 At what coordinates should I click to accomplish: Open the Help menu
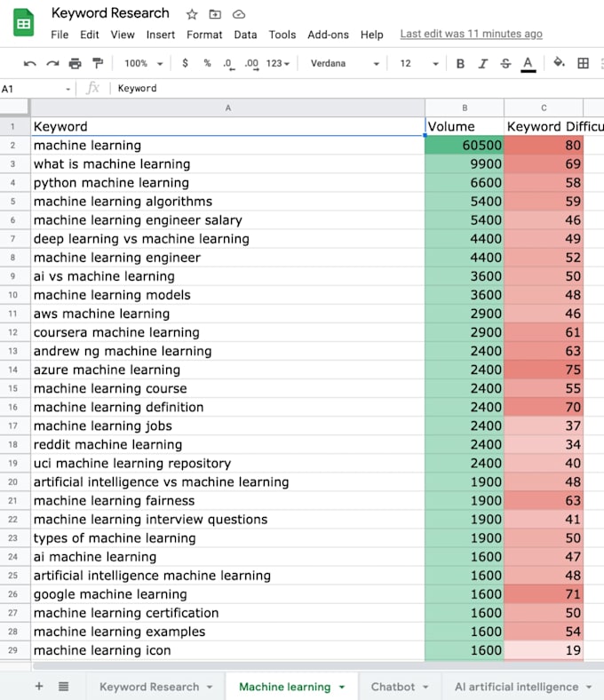pyautogui.click(x=372, y=35)
